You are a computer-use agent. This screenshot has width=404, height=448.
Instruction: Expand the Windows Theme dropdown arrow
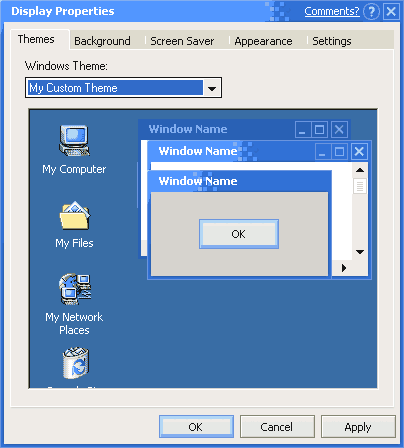click(x=212, y=88)
